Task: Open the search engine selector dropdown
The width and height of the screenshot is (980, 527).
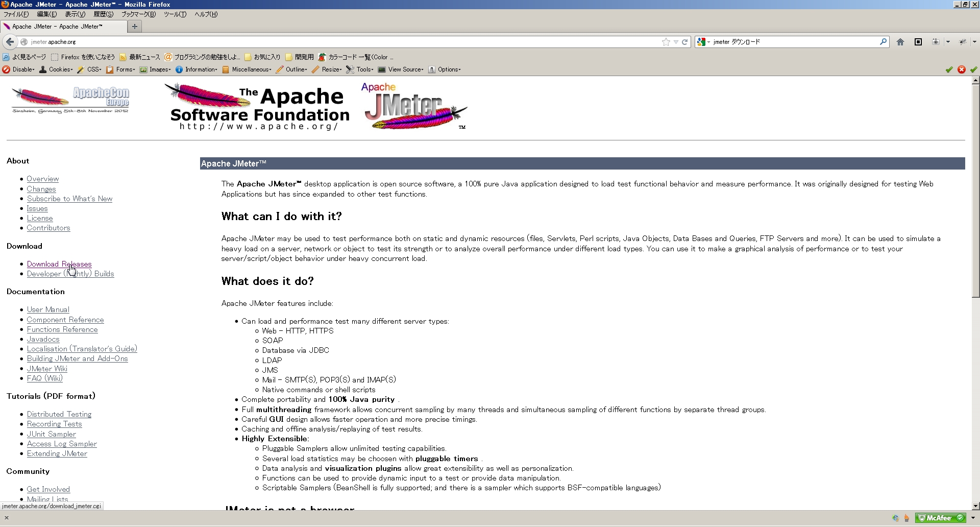Action: 704,42
